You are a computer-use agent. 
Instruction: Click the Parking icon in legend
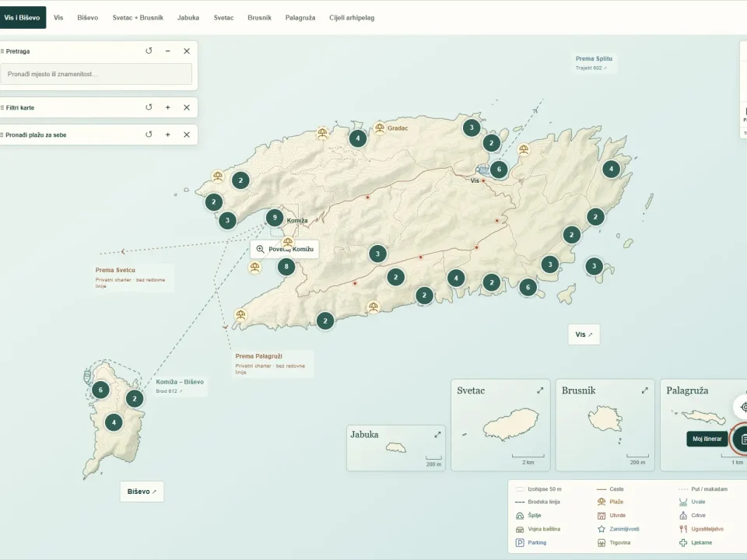[520, 542]
